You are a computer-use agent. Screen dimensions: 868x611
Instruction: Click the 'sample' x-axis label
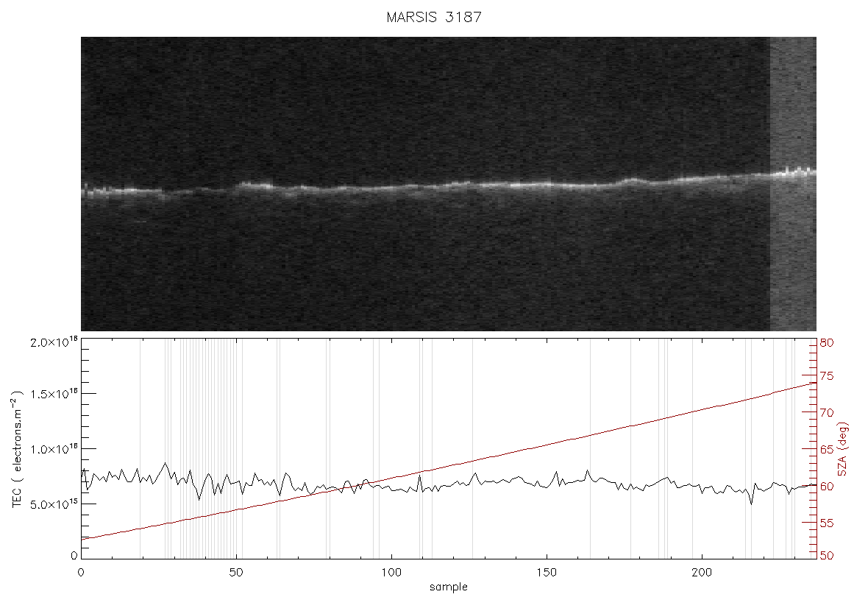click(449, 587)
